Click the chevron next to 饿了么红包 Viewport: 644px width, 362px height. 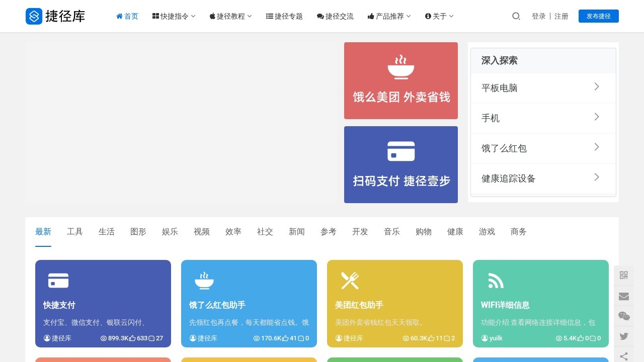[597, 147]
